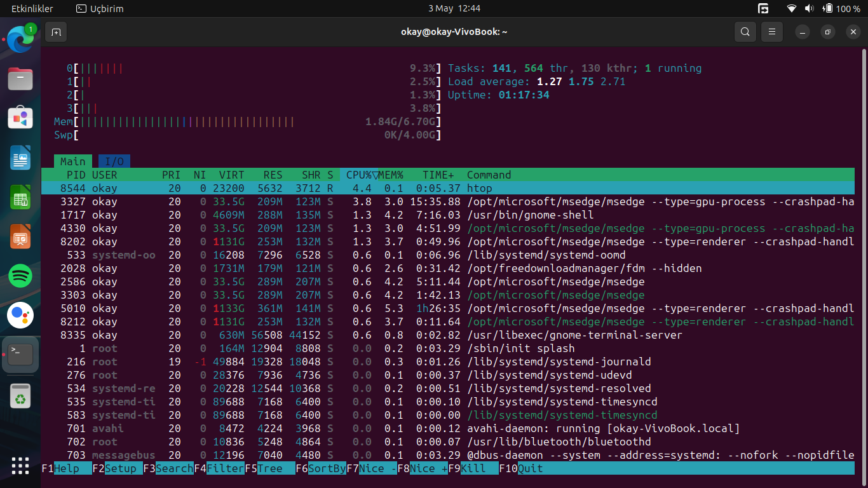Sort by the TIME+ column header
The image size is (868, 488).
coord(438,175)
